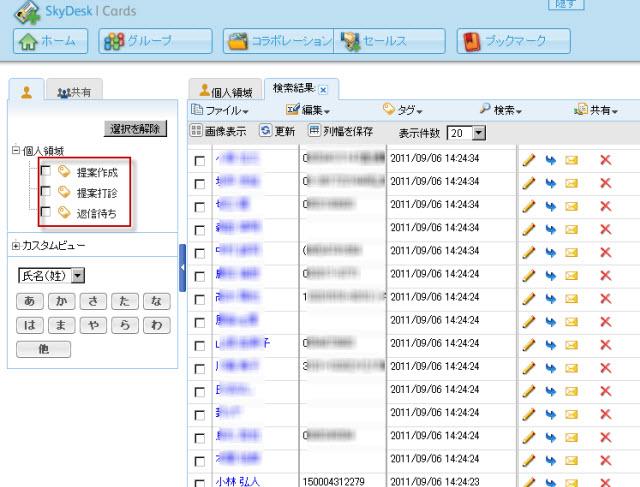Click 列幅を保存 save column width
The image size is (640, 487).
coord(341,131)
